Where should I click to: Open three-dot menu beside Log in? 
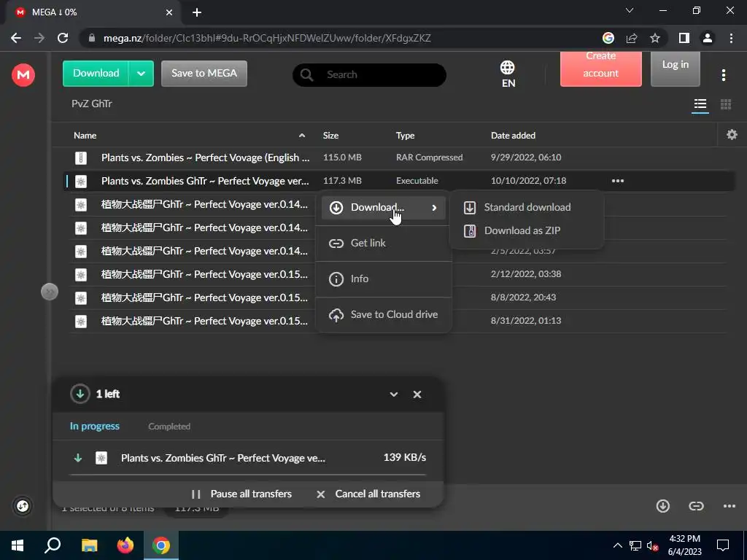pyautogui.click(x=723, y=75)
